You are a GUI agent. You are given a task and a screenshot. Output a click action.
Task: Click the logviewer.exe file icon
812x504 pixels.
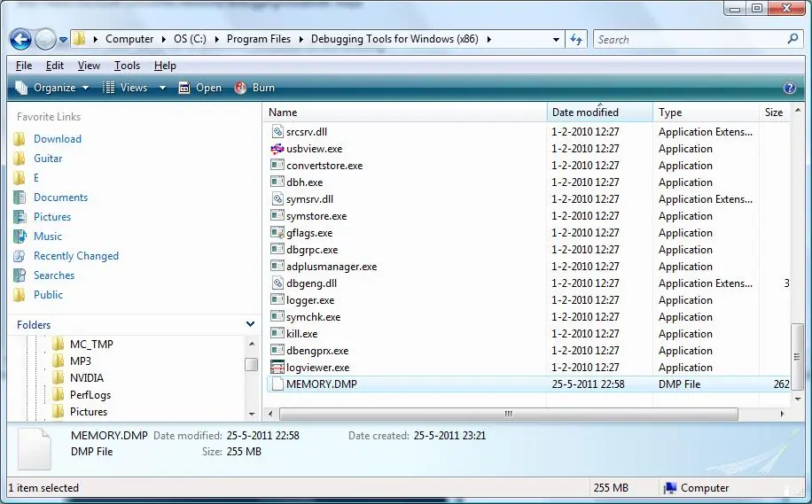click(277, 368)
